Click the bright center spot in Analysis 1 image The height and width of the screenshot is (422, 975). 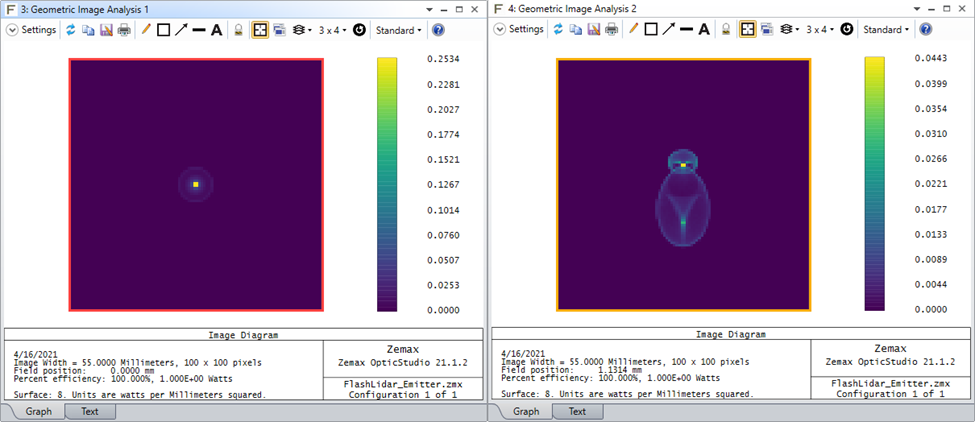[x=196, y=184]
